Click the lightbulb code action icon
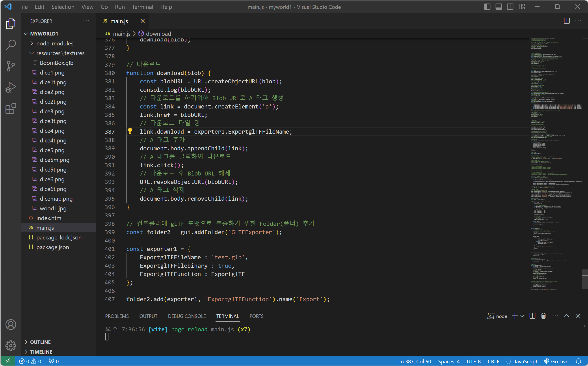Viewport: 588px width, 366px height. [x=130, y=131]
